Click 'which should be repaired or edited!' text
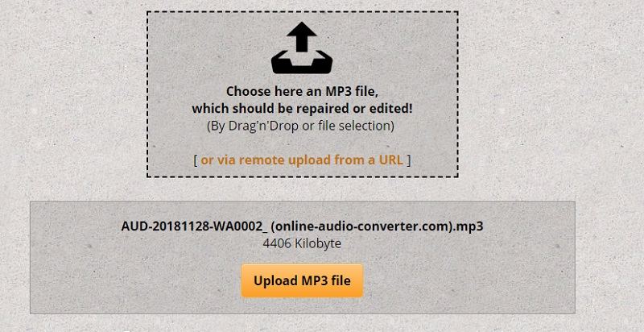 point(302,109)
